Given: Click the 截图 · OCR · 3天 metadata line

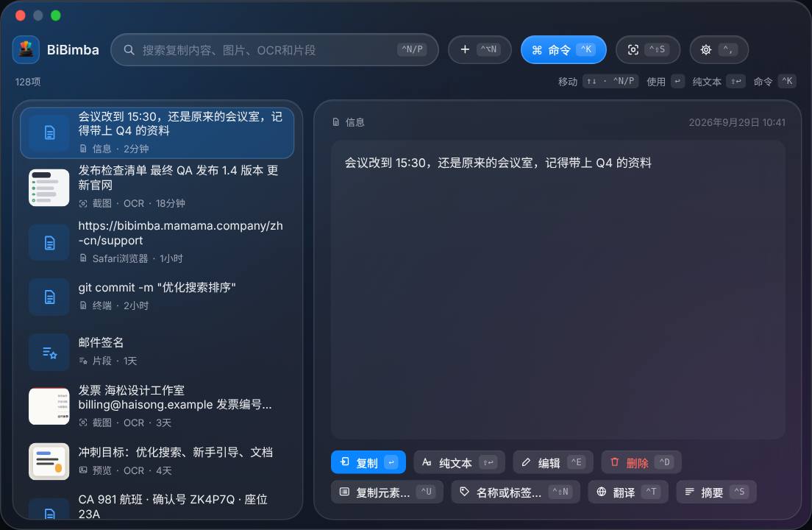Looking at the screenshot, I should click(125, 423).
